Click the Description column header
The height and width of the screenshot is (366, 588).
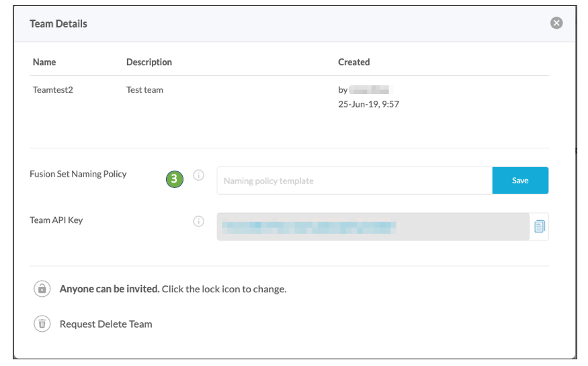pyautogui.click(x=149, y=62)
